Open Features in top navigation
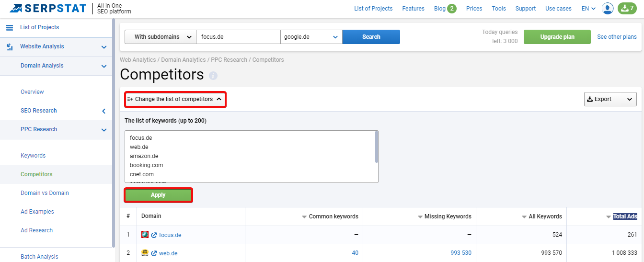 (x=414, y=9)
